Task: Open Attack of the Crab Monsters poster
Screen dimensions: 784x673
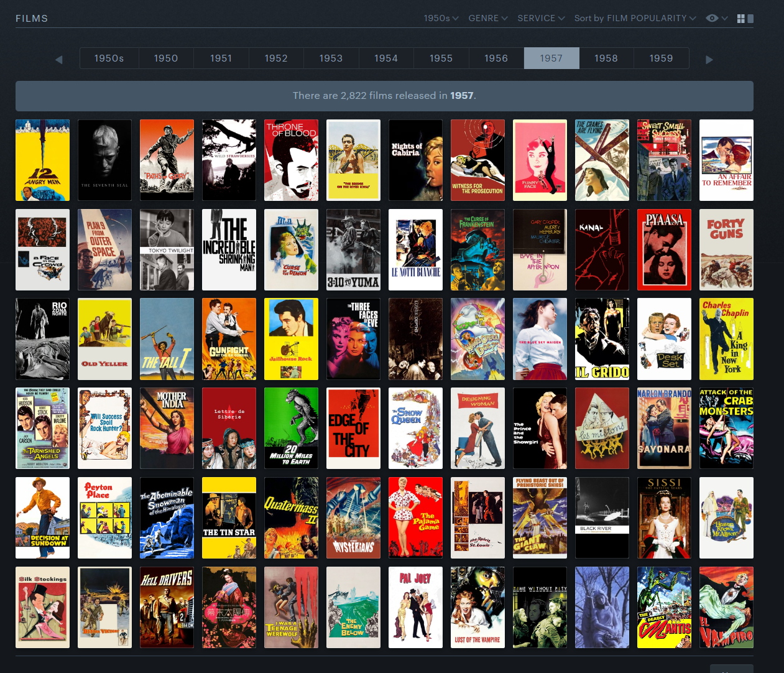Action: [x=726, y=429]
